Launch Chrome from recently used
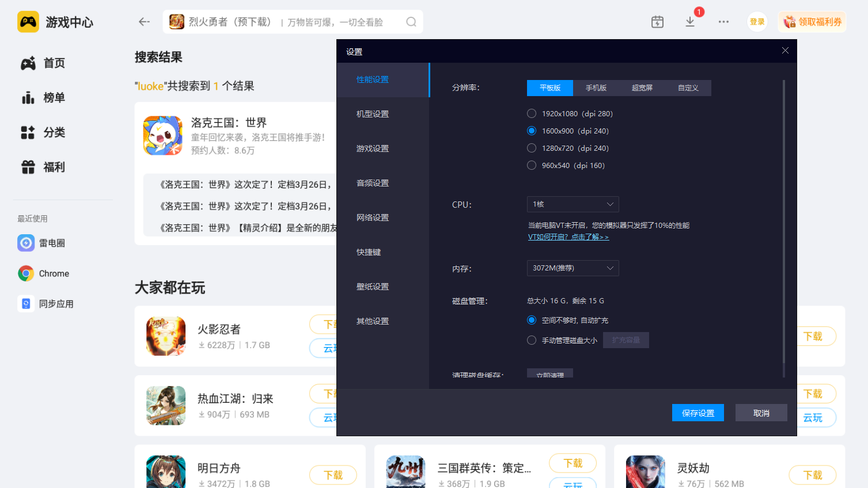 [x=43, y=274]
